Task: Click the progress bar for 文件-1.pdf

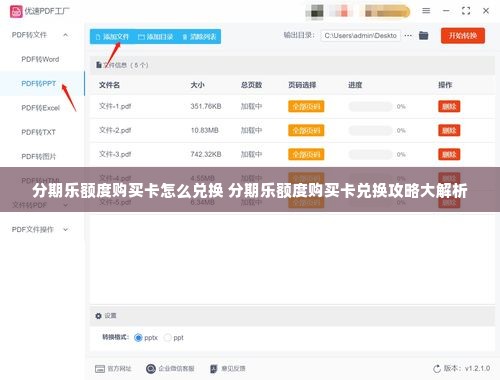Action: click(x=370, y=107)
